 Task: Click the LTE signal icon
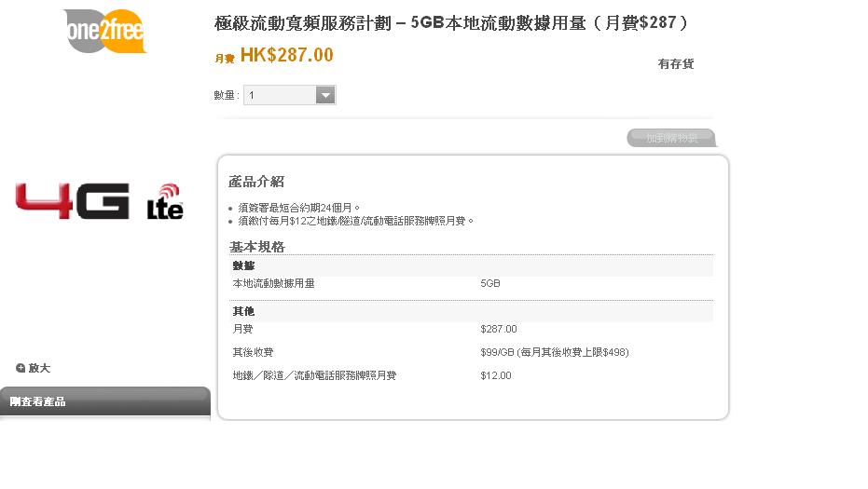(x=166, y=202)
